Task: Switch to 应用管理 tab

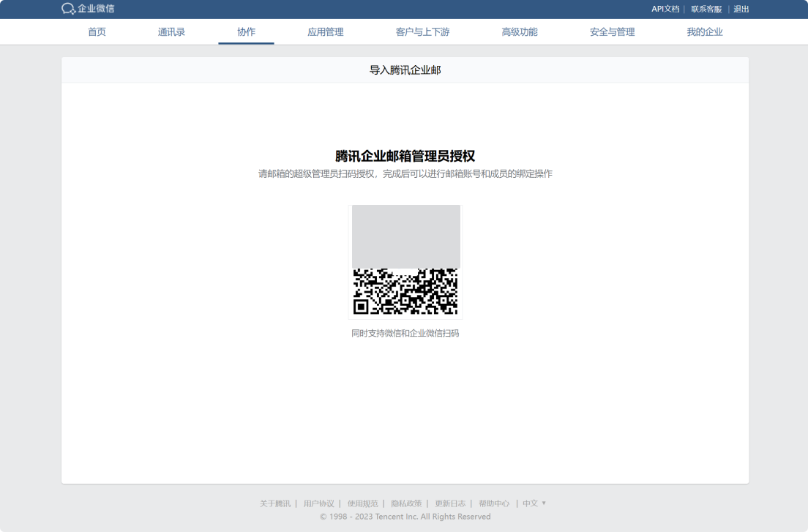Action: click(325, 32)
